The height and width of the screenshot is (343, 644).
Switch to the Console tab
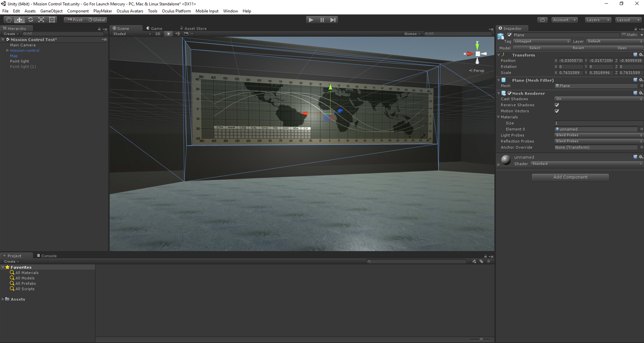coord(47,256)
